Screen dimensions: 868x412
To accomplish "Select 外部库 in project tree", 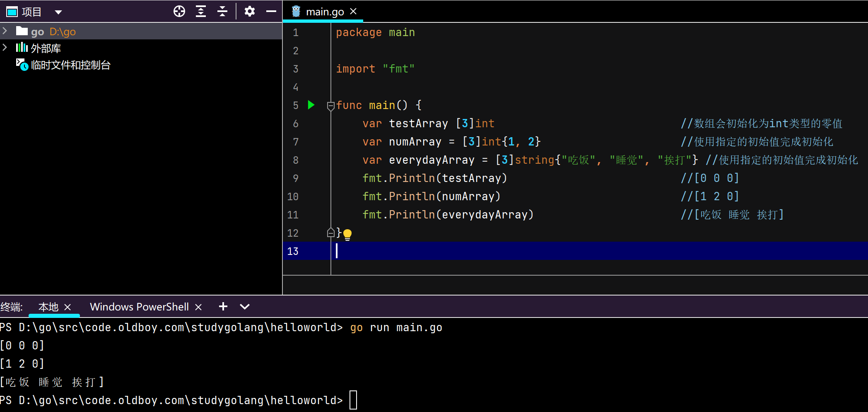I will point(46,48).
